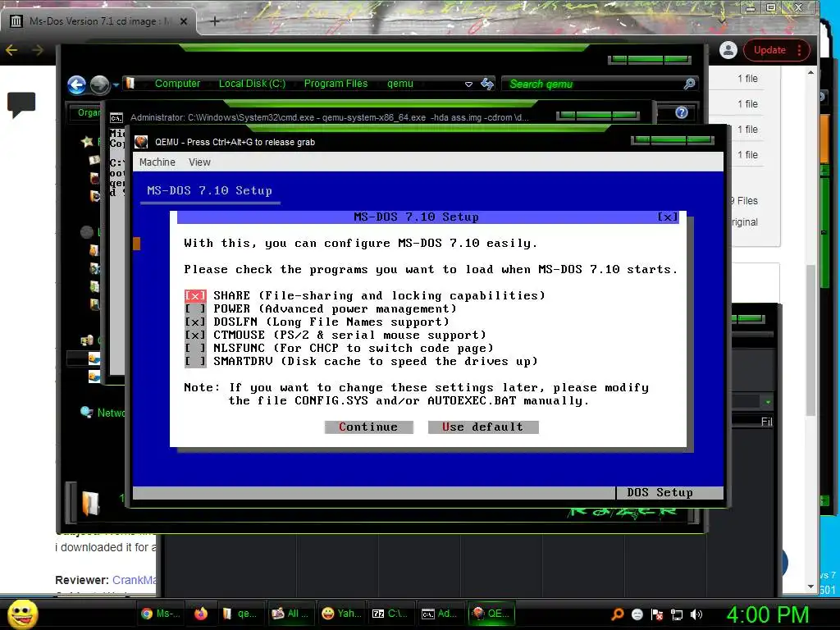840x630 pixels.
Task: Open the View menu in QEMU
Action: click(x=199, y=162)
